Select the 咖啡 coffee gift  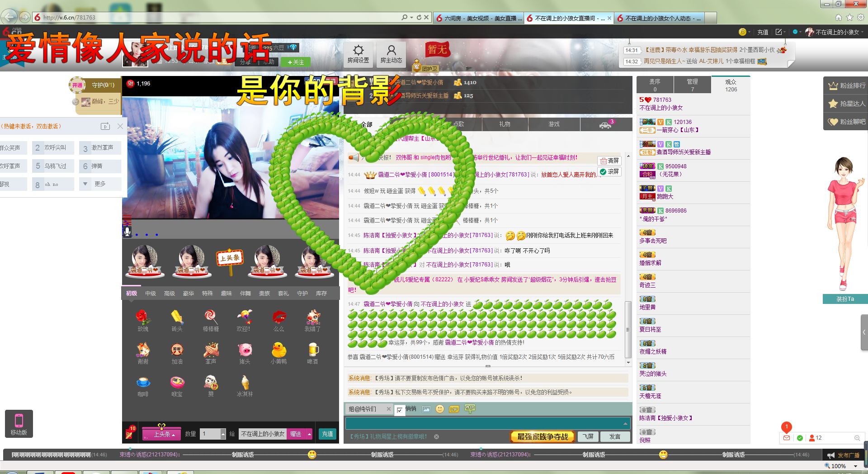(143, 386)
